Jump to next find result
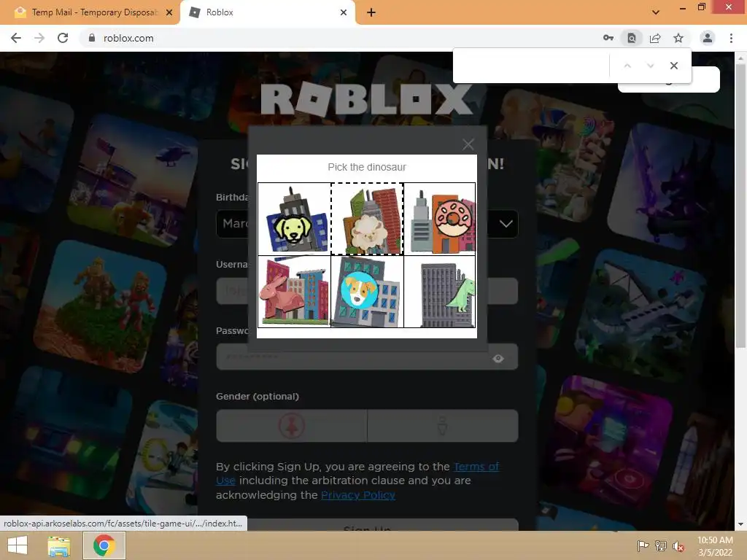This screenshot has height=560, width=747. [x=650, y=66]
